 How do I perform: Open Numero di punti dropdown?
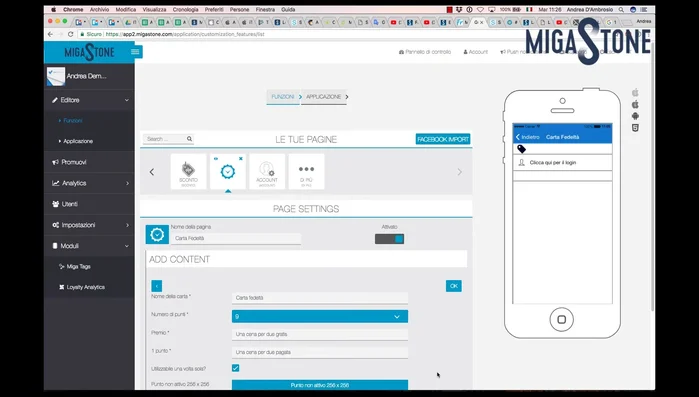click(320, 316)
